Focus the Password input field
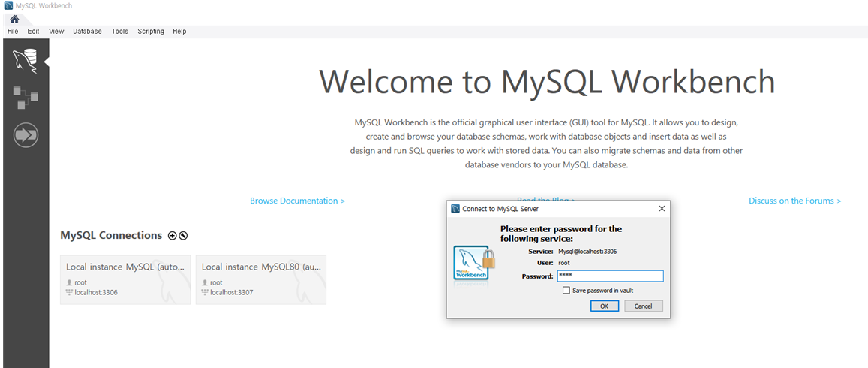The image size is (868, 368). pos(610,276)
